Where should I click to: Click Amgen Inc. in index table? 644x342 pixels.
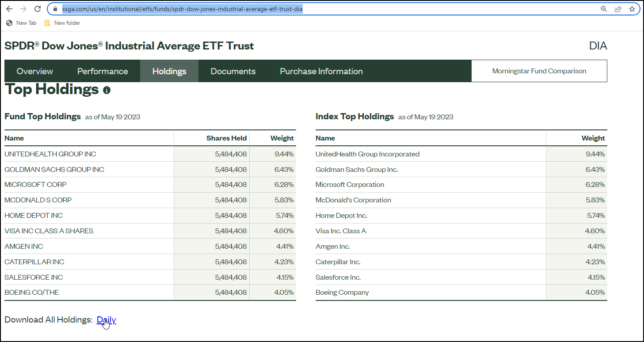(x=333, y=247)
